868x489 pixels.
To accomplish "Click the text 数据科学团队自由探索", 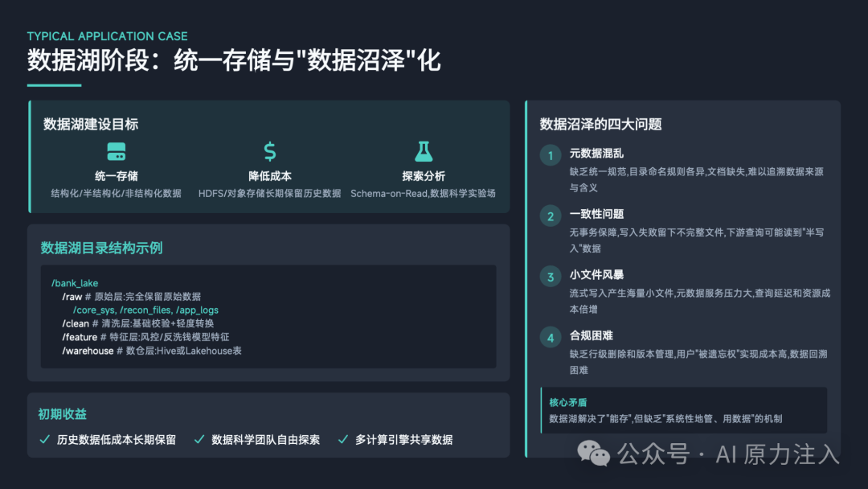I will click(266, 440).
